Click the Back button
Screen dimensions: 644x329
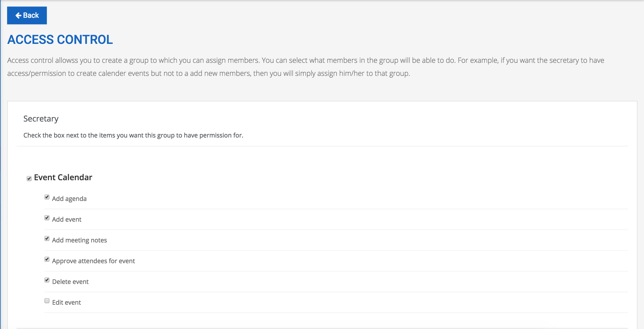[x=27, y=15]
